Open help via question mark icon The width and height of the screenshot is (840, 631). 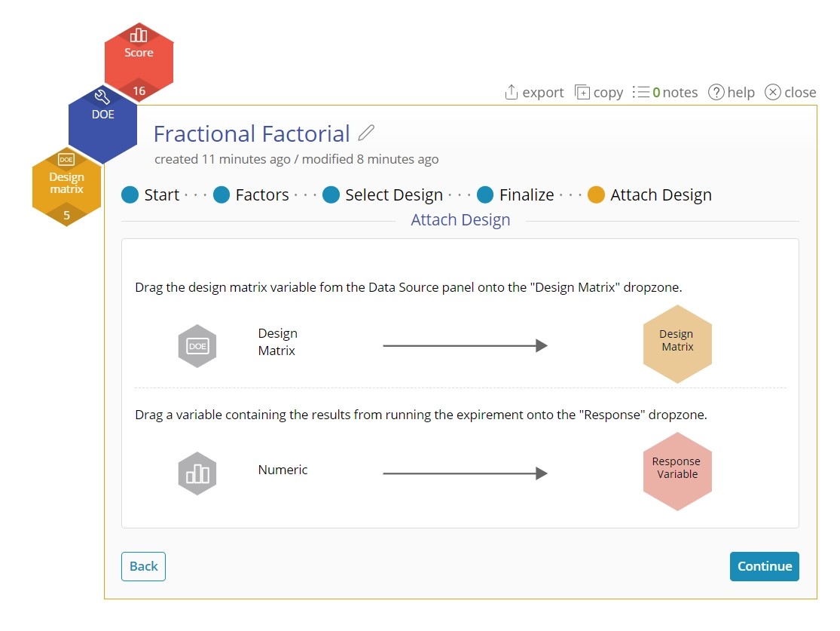coord(716,92)
